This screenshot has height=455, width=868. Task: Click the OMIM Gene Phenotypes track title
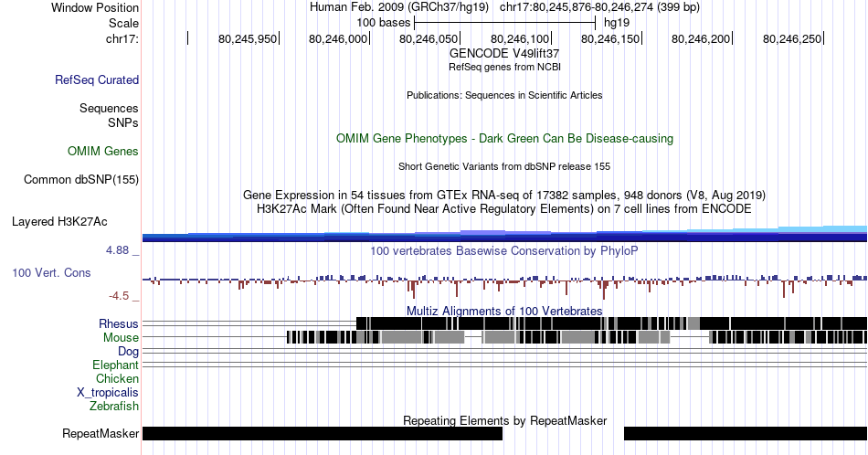click(504, 138)
